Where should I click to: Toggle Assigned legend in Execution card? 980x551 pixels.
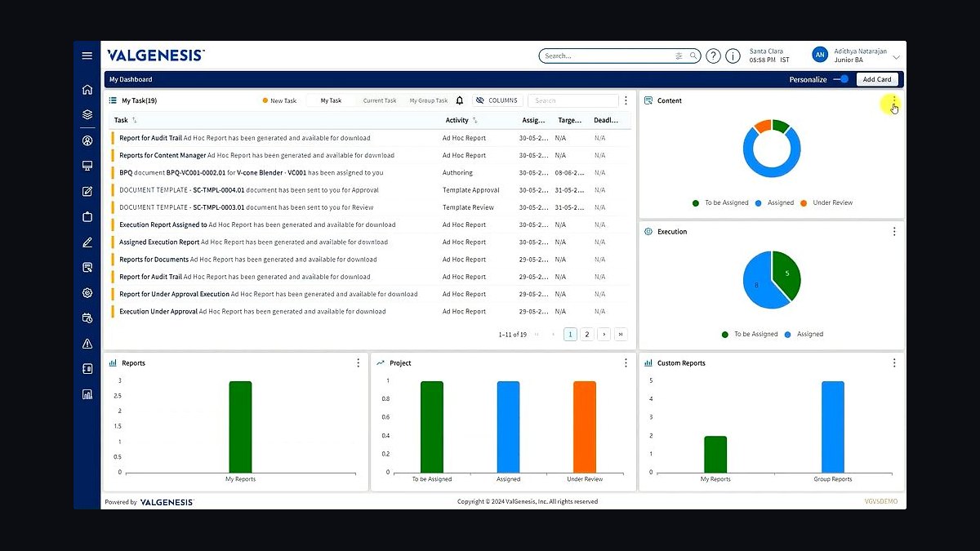pos(804,334)
